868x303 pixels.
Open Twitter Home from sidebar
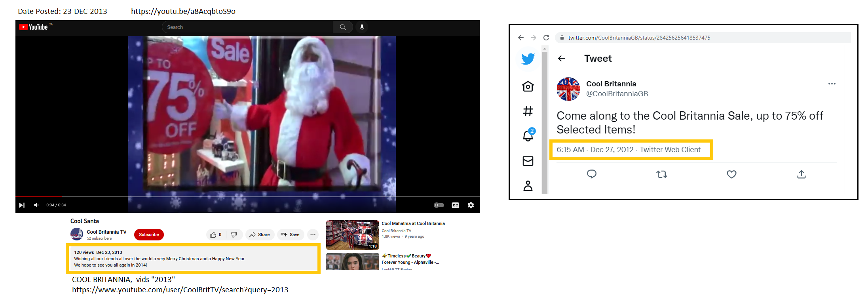[528, 86]
